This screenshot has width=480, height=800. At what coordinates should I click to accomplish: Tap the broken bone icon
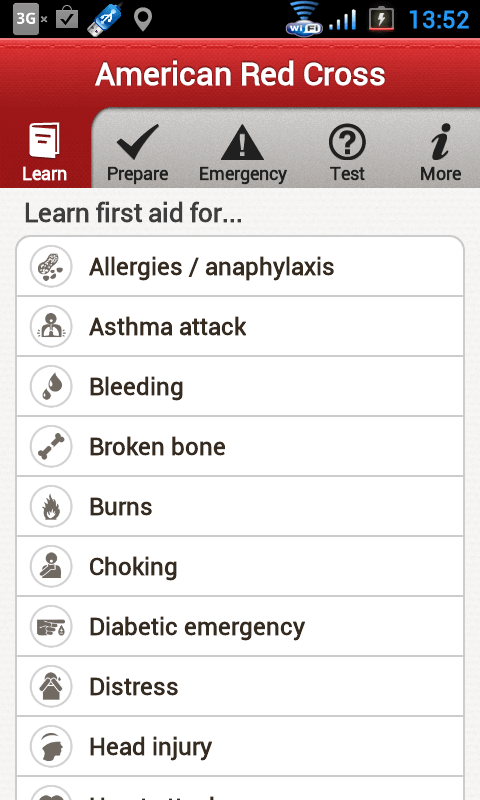pos(51,446)
